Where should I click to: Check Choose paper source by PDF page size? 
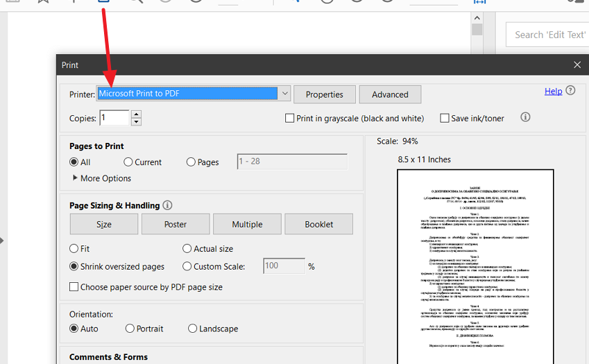74,287
